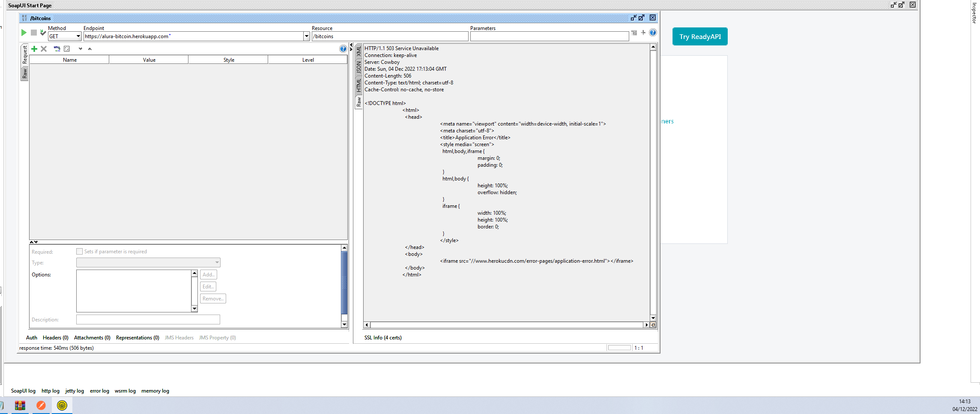The width and height of the screenshot is (980, 414).
Task: Click the Add.. option button
Action: click(209, 275)
